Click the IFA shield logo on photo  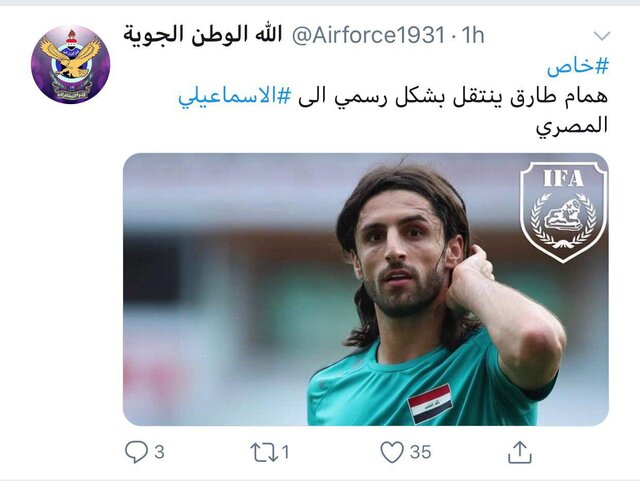[563, 211]
